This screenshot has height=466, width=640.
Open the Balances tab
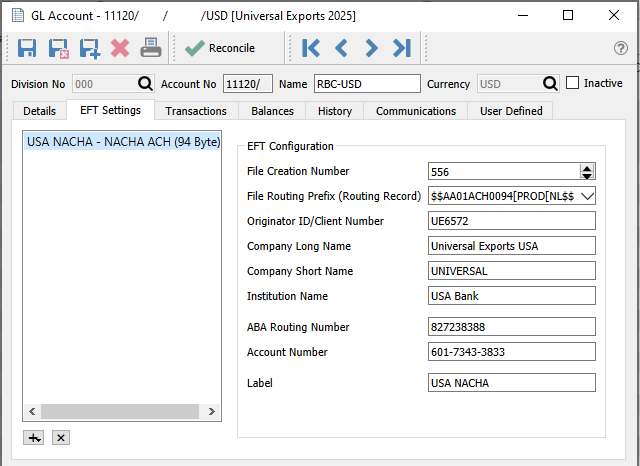pos(272,111)
